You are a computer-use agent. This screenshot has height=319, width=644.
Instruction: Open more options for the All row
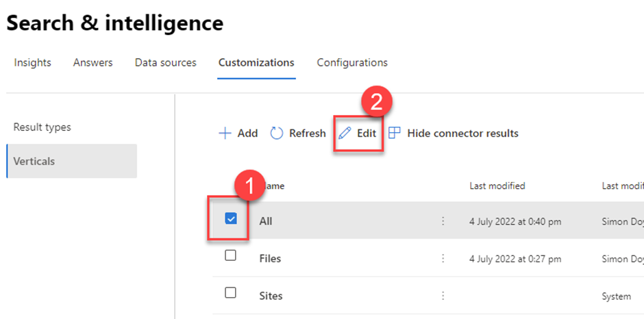[x=443, y=221]
